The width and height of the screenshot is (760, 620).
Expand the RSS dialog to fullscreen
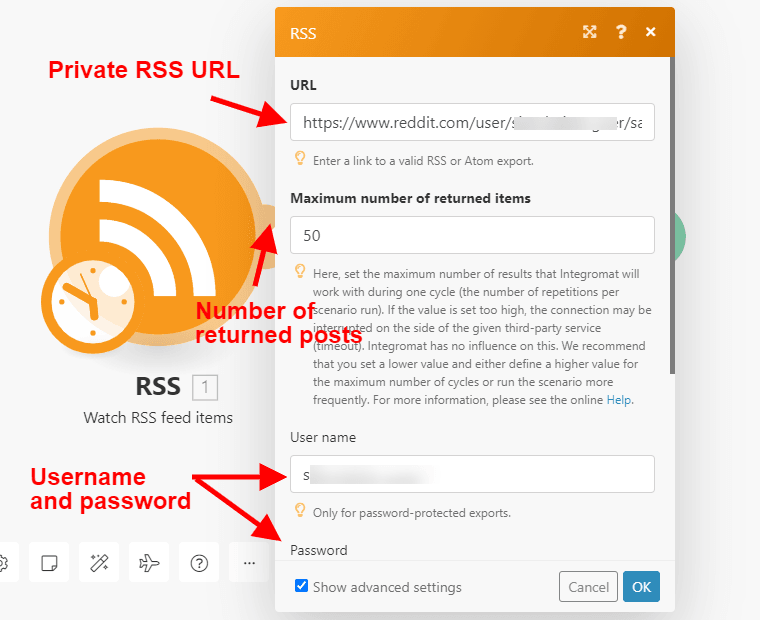pos(589,32)
